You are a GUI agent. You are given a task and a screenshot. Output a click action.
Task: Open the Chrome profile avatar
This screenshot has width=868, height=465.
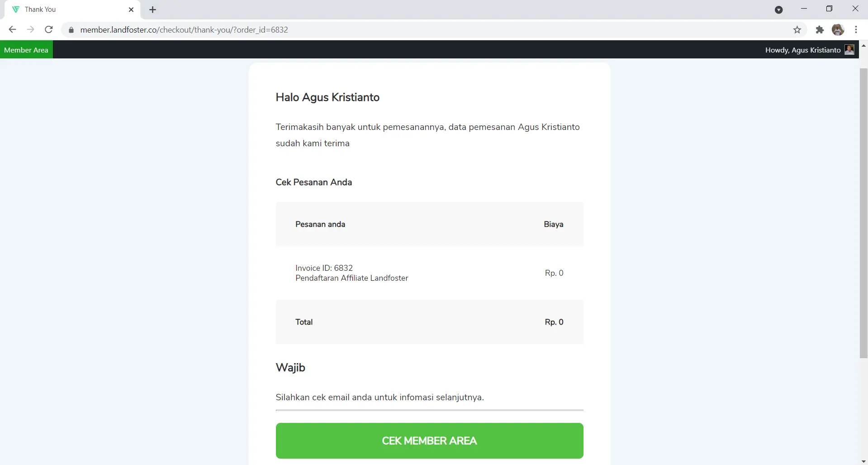point(838,30)
